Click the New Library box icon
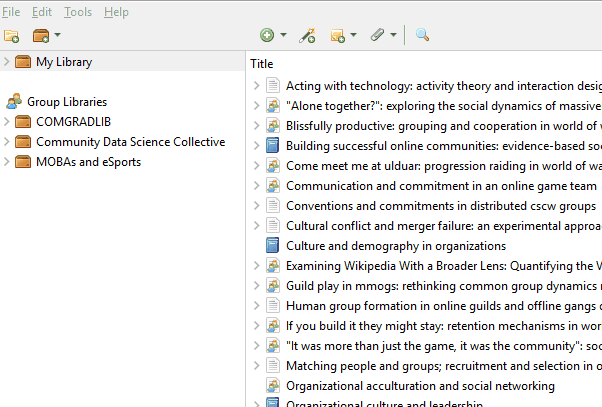 pos(41,36)
